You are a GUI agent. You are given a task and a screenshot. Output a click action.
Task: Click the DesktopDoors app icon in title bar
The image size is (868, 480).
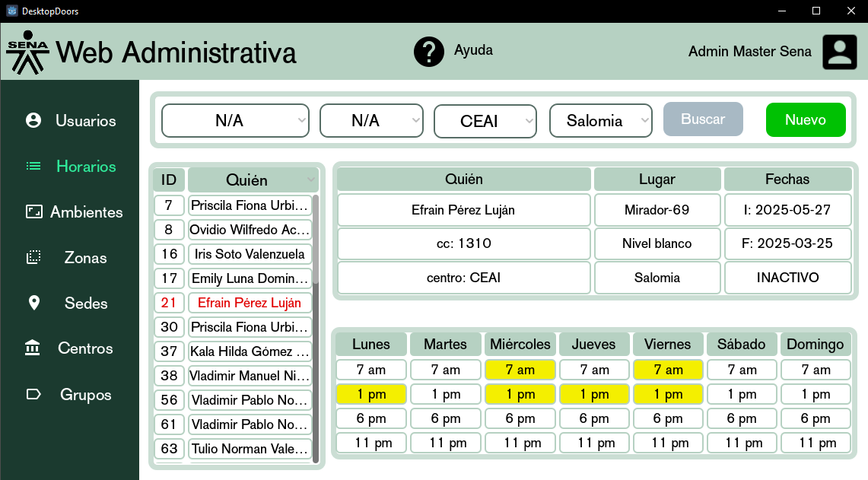click(x=11, y=11)
